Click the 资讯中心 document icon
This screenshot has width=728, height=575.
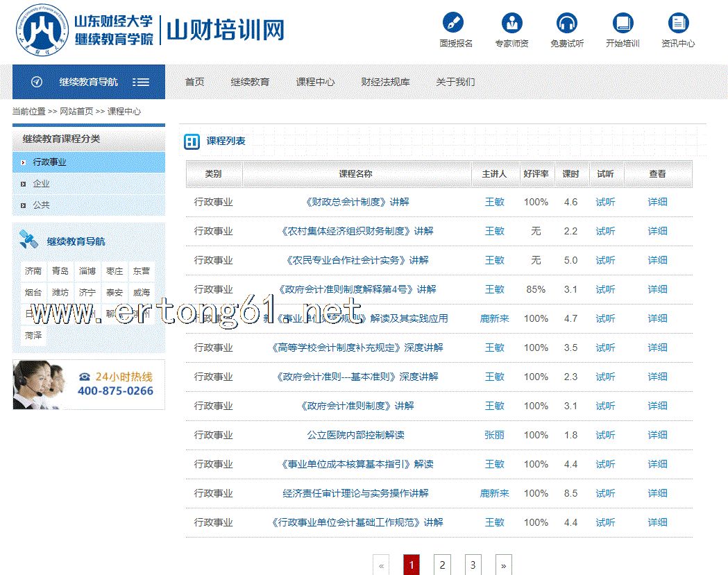click(678, 23)
